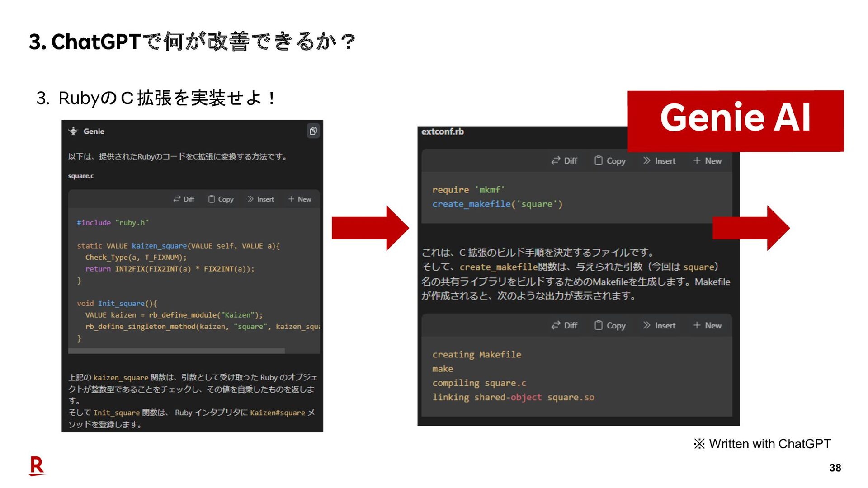Click the Genie lamp logo icon

73,131
